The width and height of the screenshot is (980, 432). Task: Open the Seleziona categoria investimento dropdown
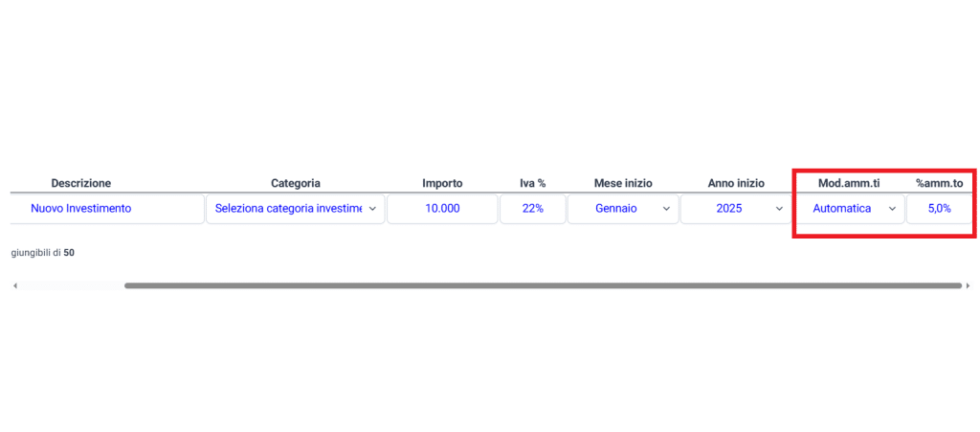[295, 209]
